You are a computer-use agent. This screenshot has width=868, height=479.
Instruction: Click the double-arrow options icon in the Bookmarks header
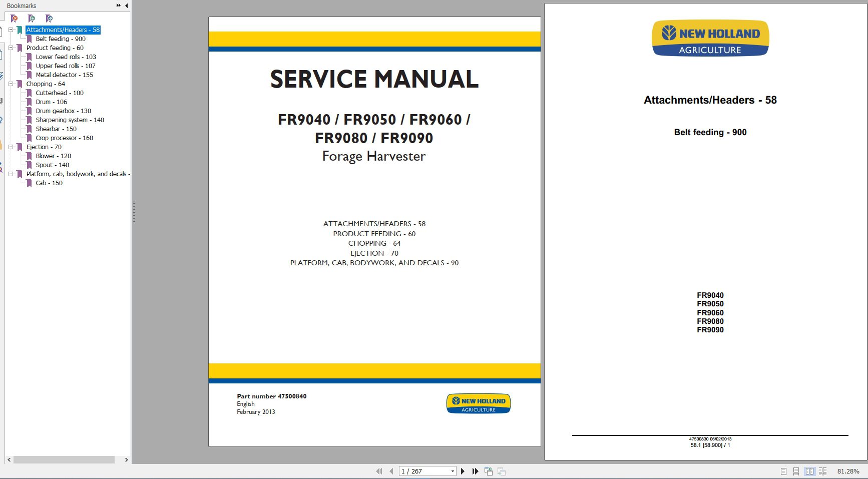119,6
